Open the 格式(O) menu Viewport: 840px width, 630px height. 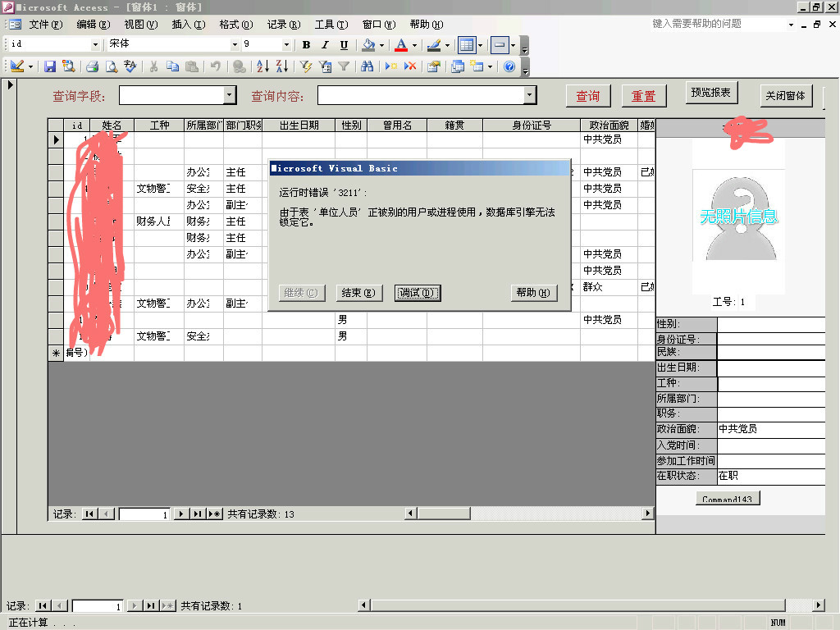coord(236,24)
